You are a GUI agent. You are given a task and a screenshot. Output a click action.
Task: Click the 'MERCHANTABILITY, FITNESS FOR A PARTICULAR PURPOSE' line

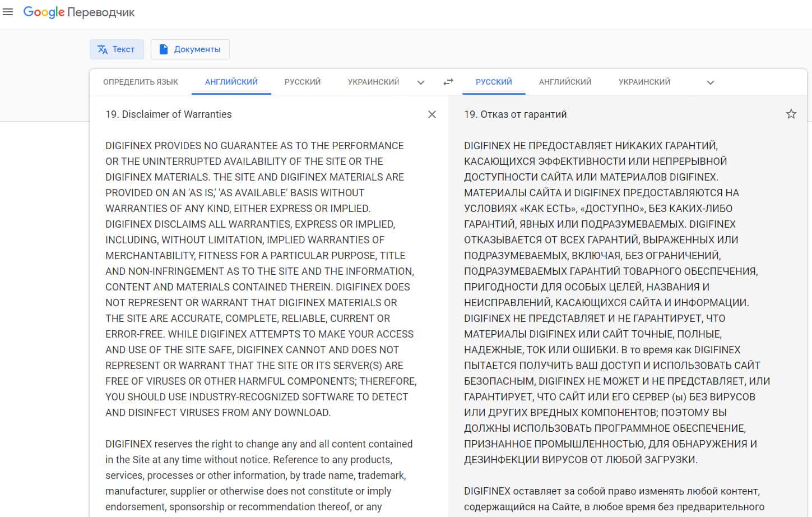256,256
